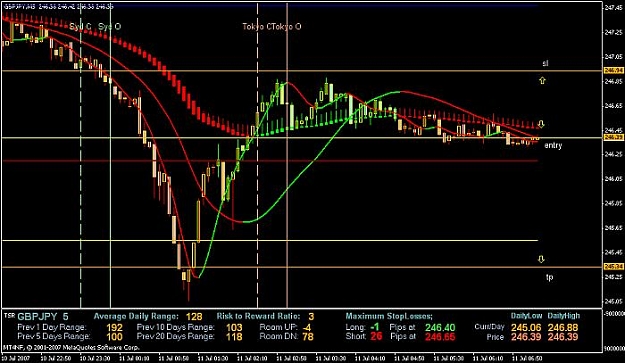Image resolution: width=625 pixels, height=363 pixels.
Task: Click the 'Syd O' session label
Action: [110, 26]
